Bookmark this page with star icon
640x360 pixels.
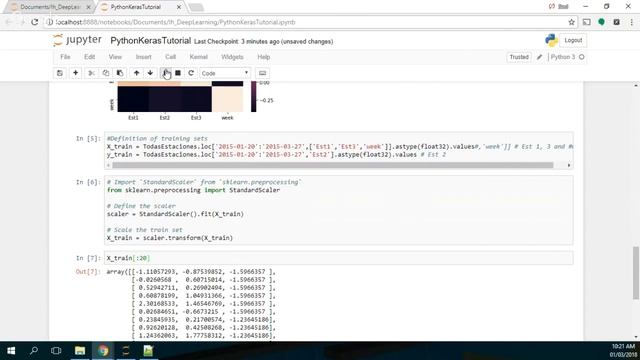(x=571, y=22)
